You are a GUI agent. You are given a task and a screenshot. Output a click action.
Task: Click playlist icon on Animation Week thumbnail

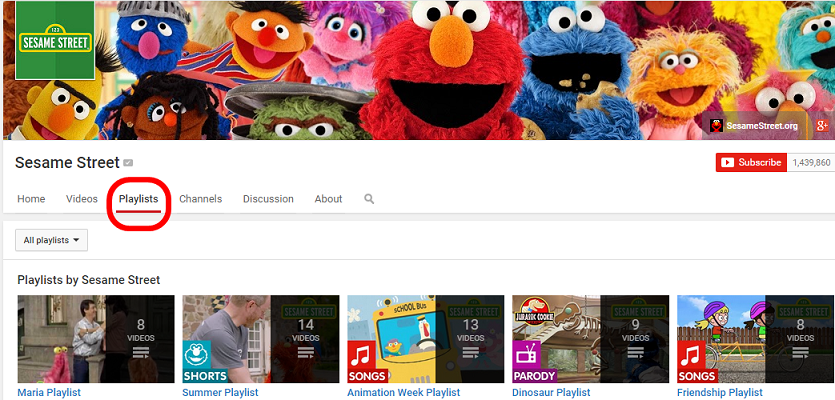point(471,353)
